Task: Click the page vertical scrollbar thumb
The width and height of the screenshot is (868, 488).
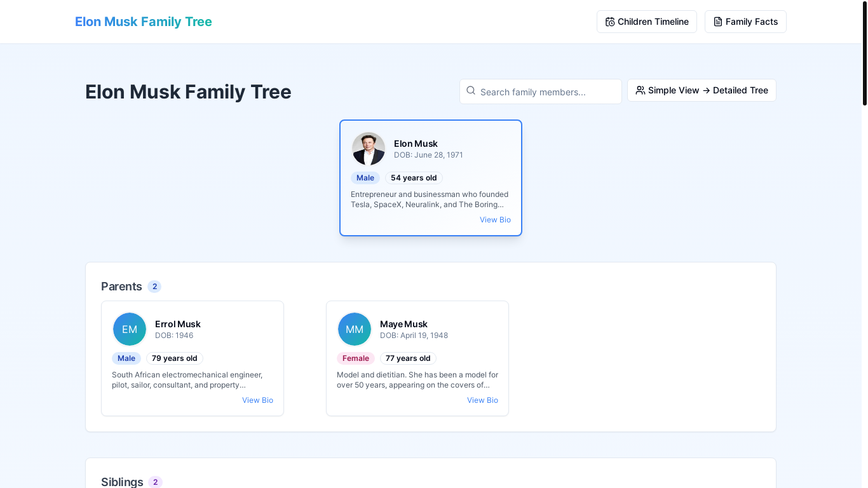Action: coord(865,53)
